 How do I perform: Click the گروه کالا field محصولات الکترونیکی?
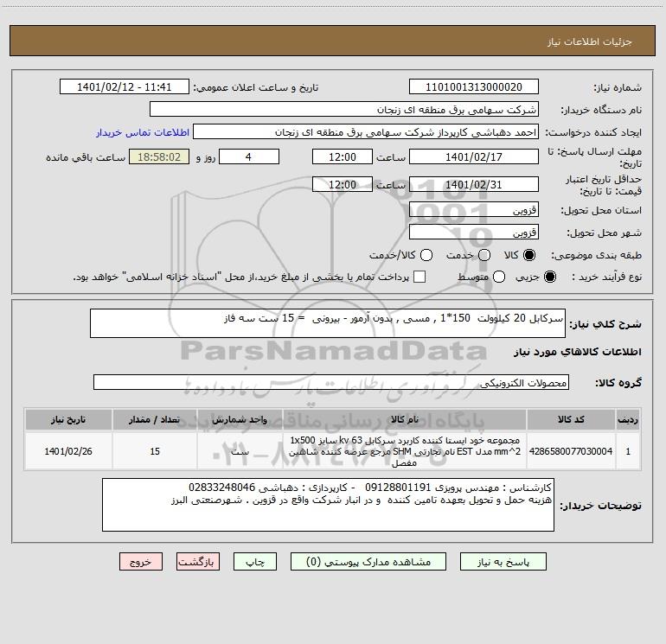click(x=331, y=382)
